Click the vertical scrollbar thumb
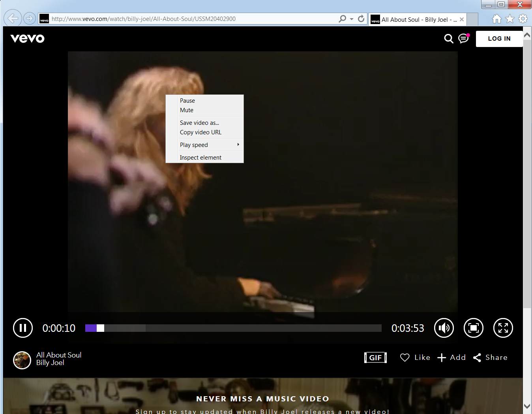532x414 pixels. tap(527, 173)
